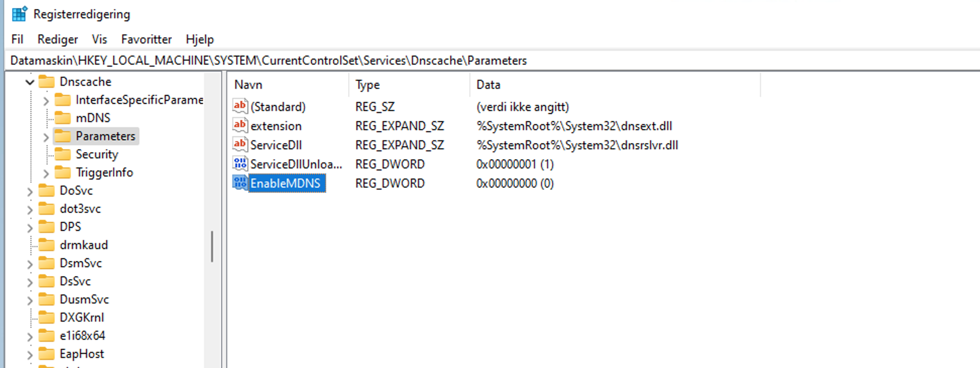This screenshot has width=980, height=368.
Task: Click the dnsrslvr.dll data cell
Action: click(x=577, y=145)
